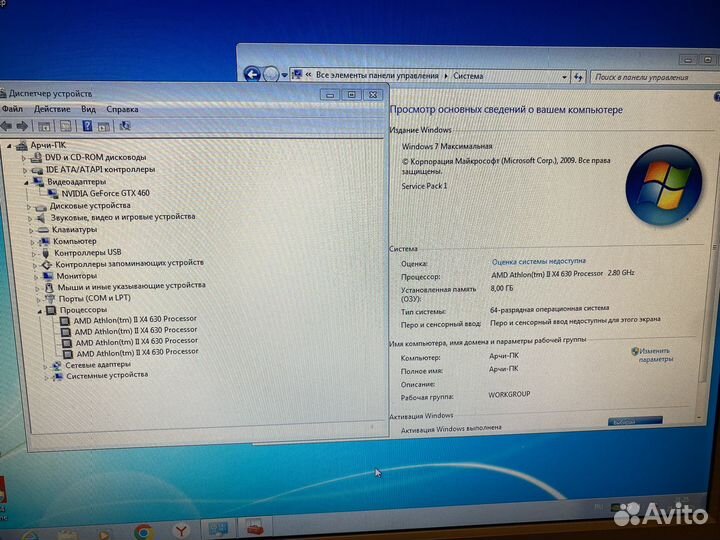Expand DVD и CD-ROM дисководы
Image resolution: width=720 pixels, height=540 pixels.
pos(24,158)
